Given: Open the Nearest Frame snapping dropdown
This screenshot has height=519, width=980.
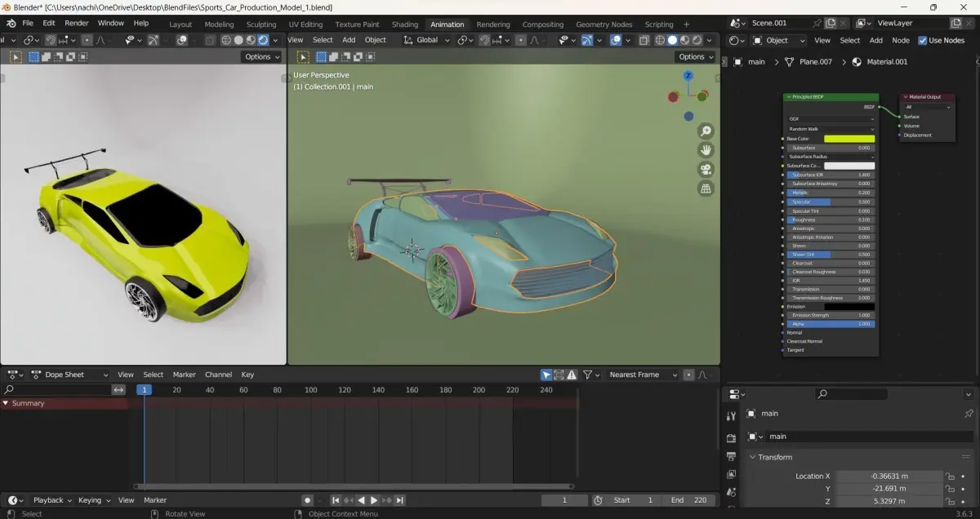Looking at the screenshot, I should click(642, 375).
